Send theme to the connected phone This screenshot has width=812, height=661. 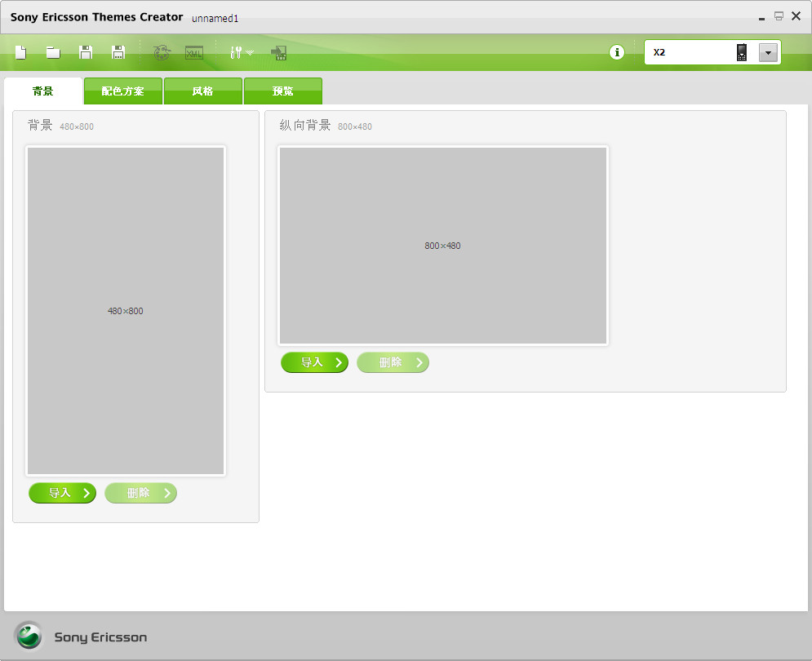(x=279, y=52)
